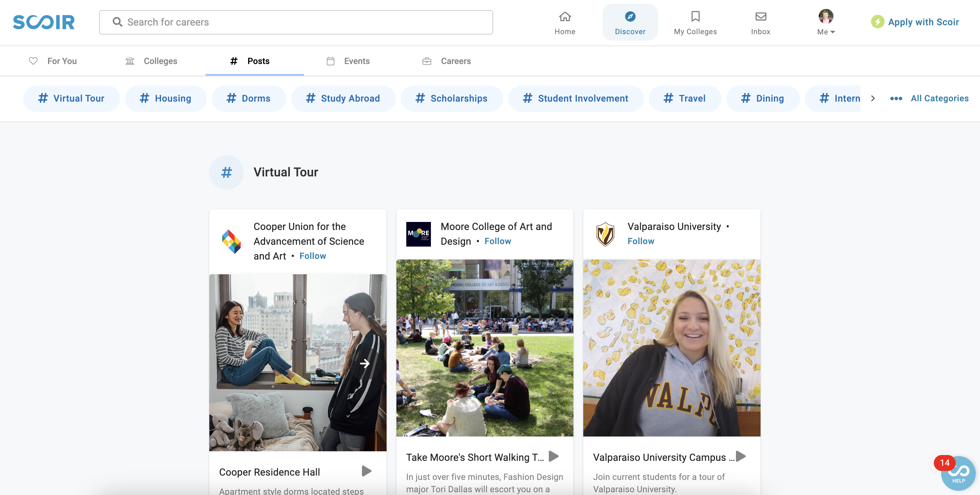
Task: Click Apply with Scoir button
Action: (x=915, y=22)
